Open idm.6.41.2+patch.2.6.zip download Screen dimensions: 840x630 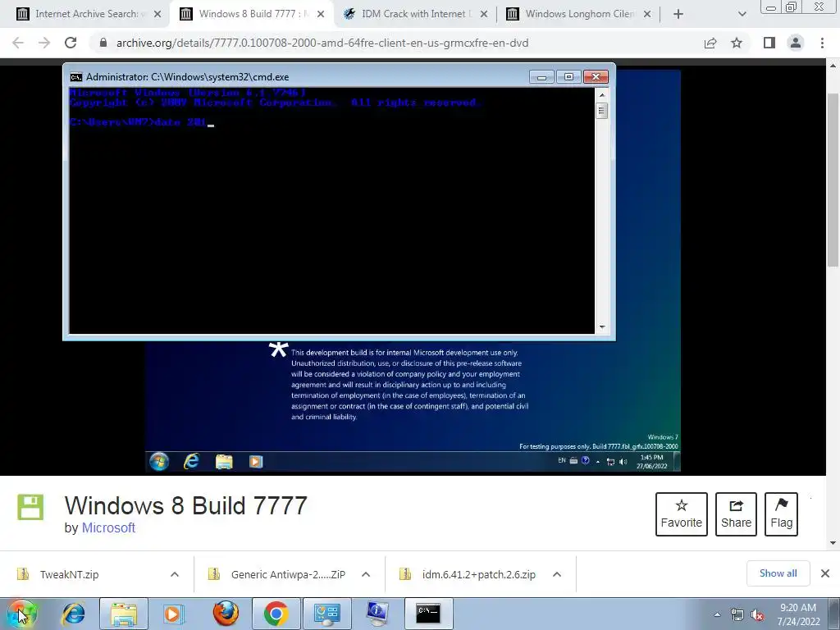[479, 575]
